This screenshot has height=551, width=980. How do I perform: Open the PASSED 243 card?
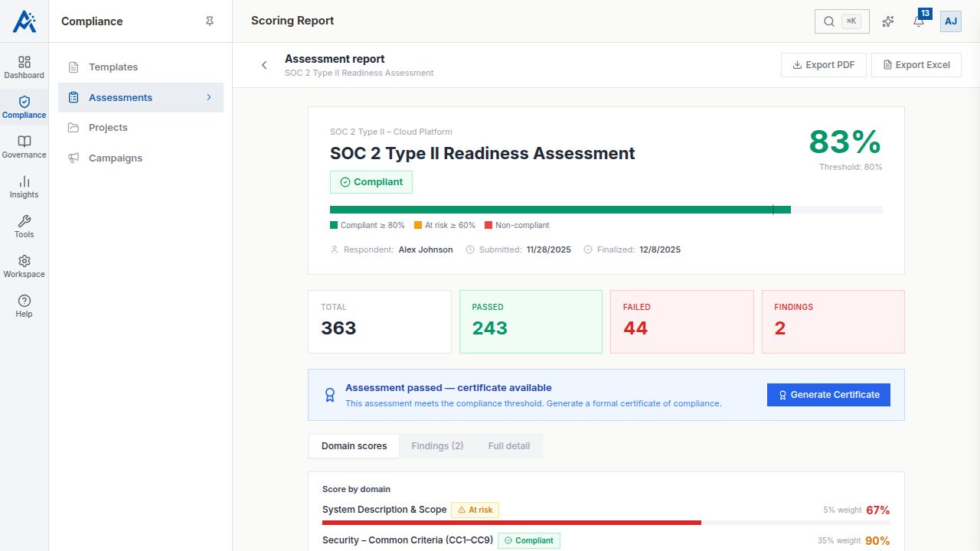click(x=531, y=321)
